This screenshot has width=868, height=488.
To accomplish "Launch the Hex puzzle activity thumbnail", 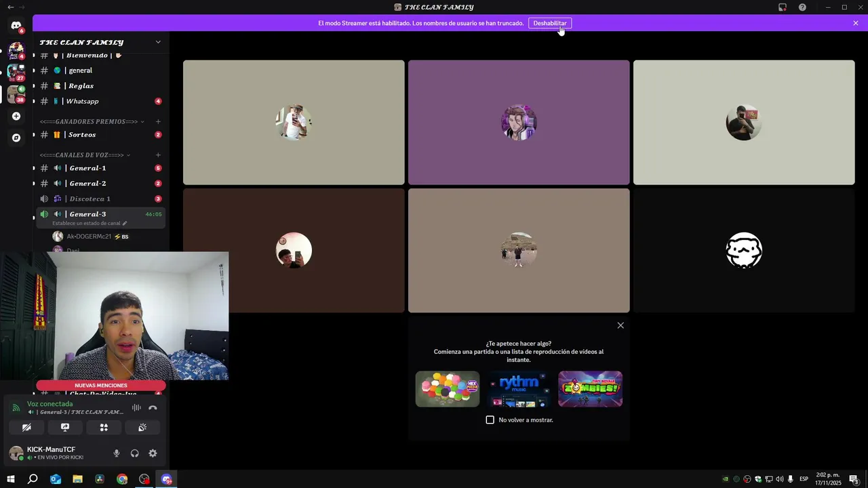I will (448, 389).
